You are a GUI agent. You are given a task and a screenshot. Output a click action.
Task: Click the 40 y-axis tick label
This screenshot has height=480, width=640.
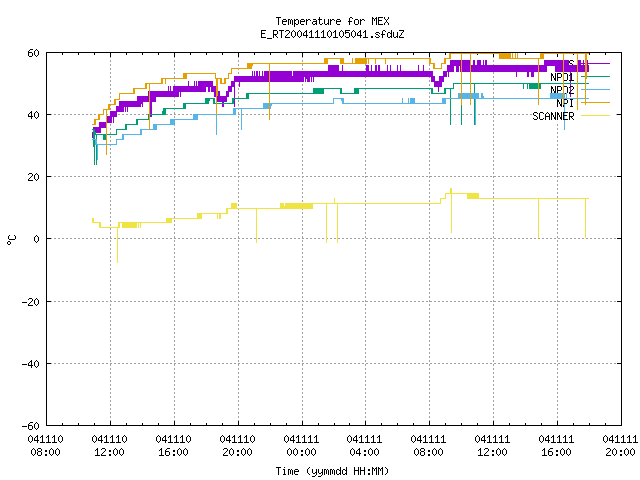[33, 115]
